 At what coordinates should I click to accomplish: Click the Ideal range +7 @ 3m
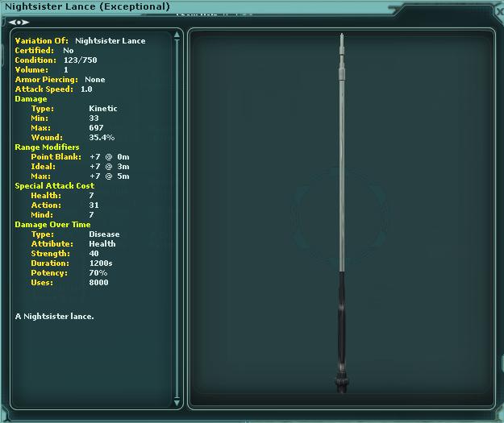(110, 166)
